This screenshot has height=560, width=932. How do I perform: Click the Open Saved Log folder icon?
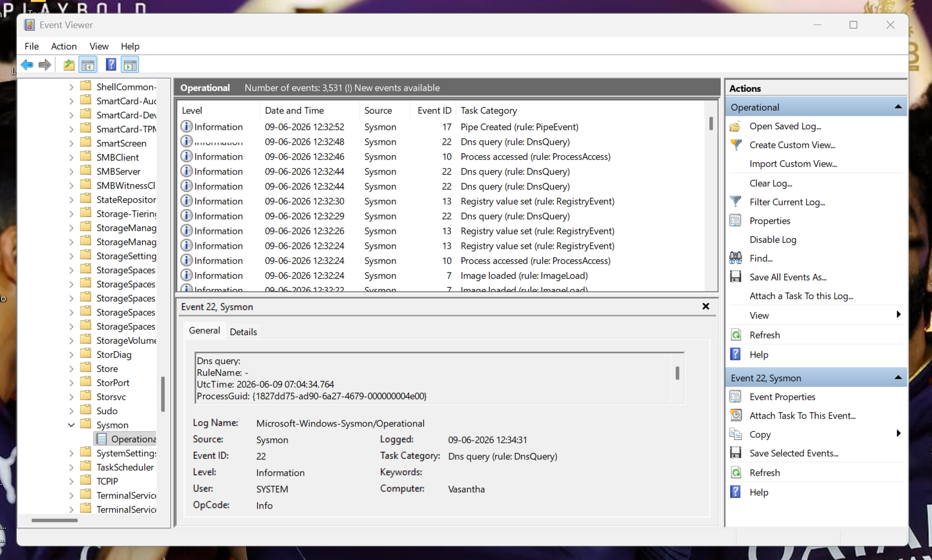click(736, 126)
